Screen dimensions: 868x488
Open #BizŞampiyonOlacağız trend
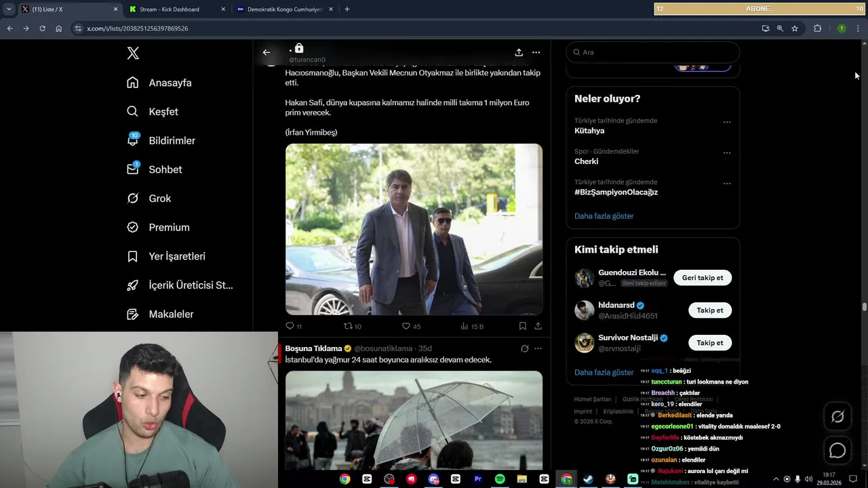point(616,192)
